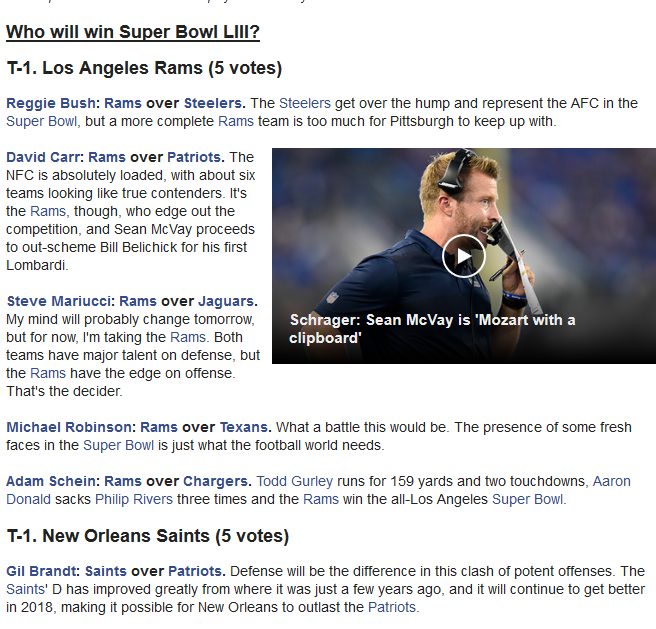Viewport: 656px width, 629px height.
Task: Open the Chargers link
Action: tap(215, 481)
